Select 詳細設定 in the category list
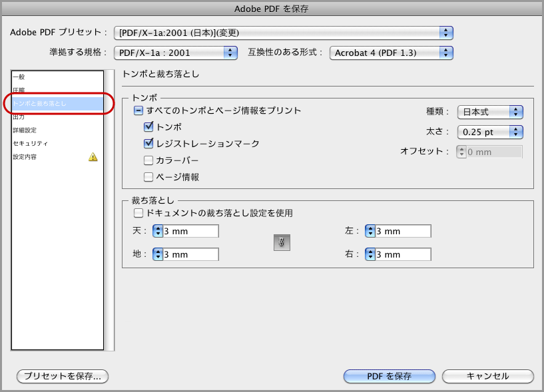This screenshot has width=544, height=392. [x=57, y=130]
